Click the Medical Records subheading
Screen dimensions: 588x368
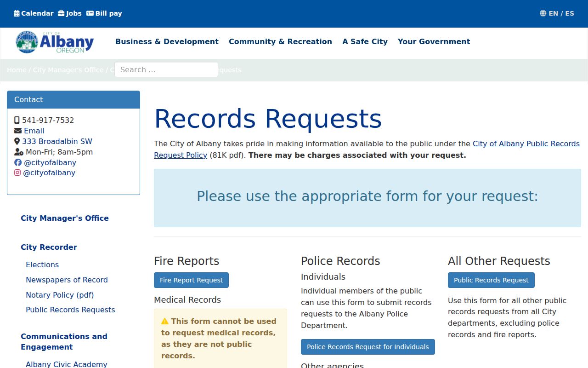(x=187, y=299)
